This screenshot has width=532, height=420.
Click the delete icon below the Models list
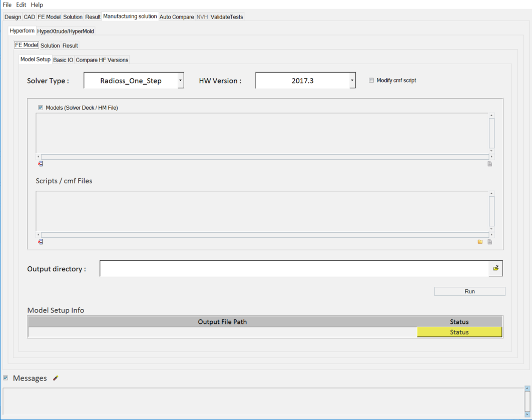click(41, 164)
